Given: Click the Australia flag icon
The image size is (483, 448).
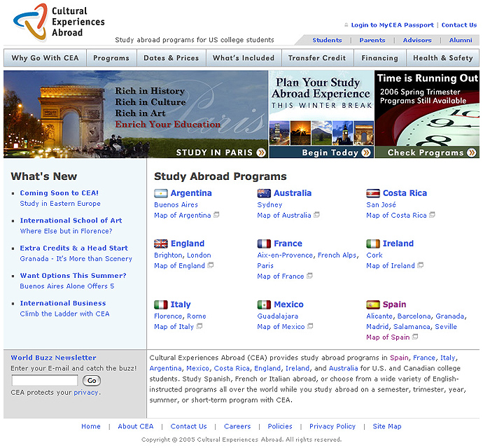Looking at the screenshot, I should pos(264,194).
